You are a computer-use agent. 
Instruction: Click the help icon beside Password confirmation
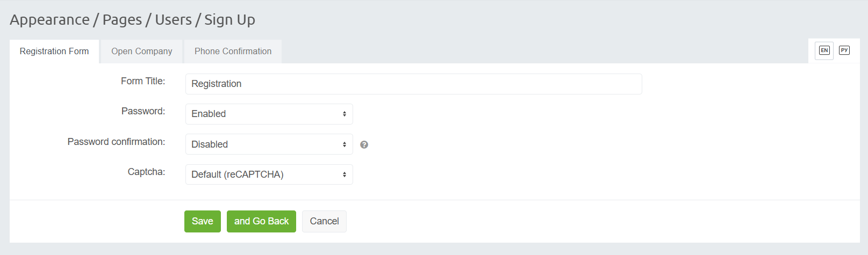364,144
